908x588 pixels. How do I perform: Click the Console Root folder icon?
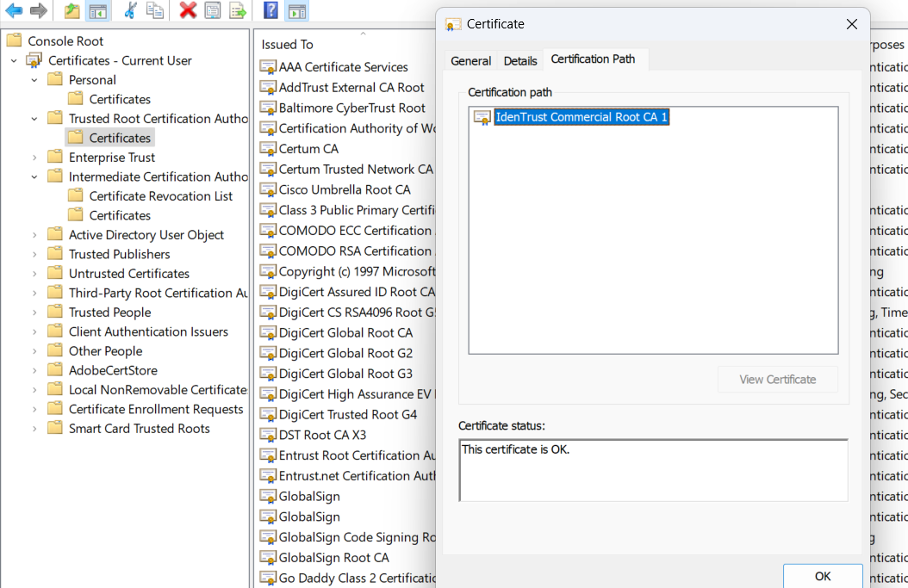[15, 40]
